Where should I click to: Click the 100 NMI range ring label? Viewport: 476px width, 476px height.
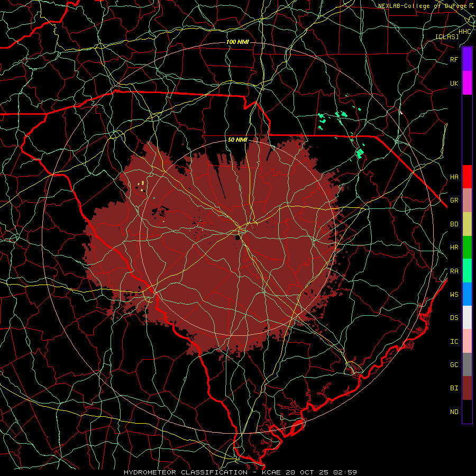[x=237, y=42]
